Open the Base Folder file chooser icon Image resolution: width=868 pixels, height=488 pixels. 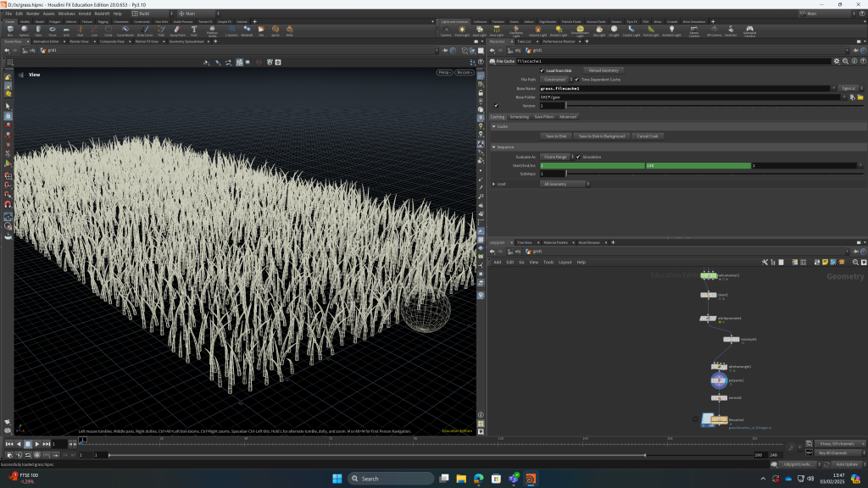coord(860,97)
